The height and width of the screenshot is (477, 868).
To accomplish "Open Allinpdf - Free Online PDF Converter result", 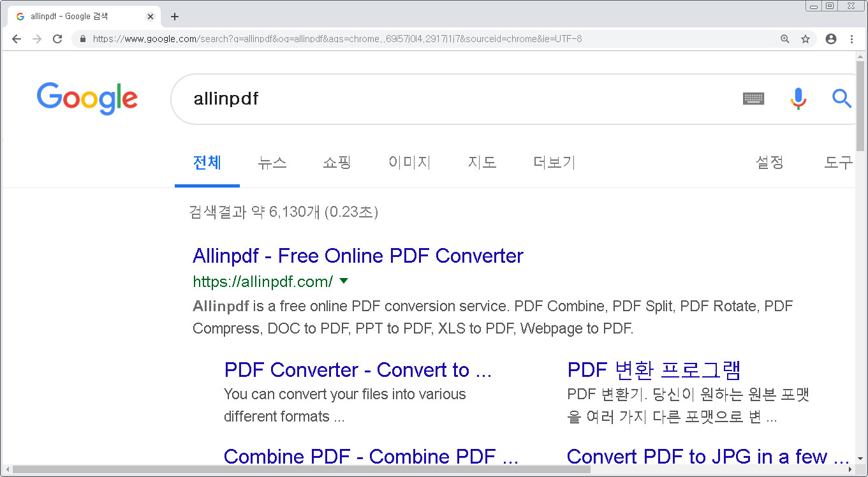I will 358,256.
